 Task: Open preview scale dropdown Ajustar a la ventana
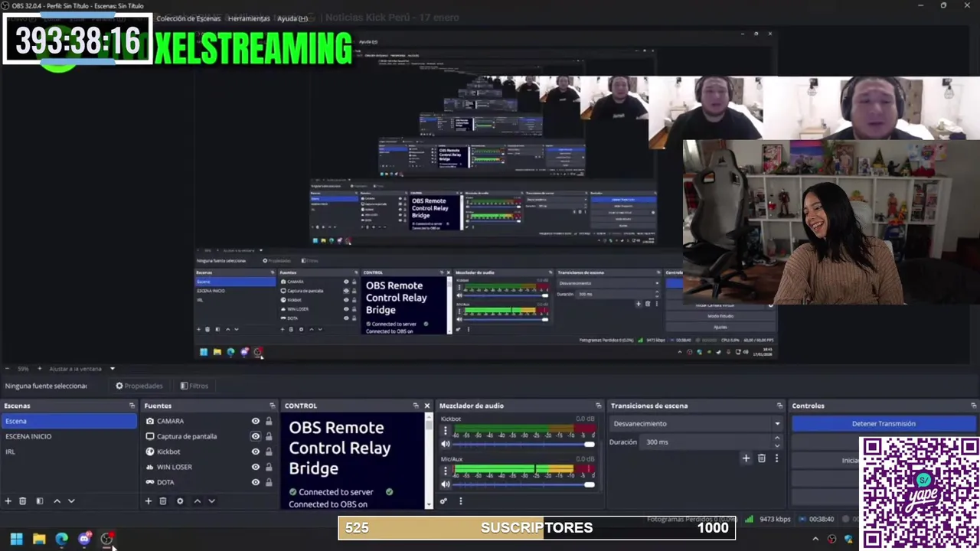82,369
